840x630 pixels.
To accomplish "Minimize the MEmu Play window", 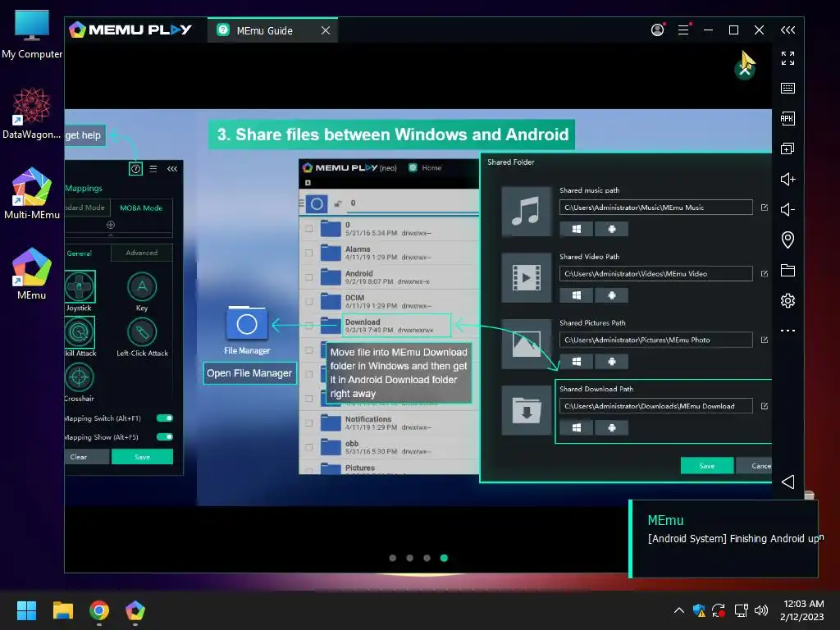I will (708, 30).
